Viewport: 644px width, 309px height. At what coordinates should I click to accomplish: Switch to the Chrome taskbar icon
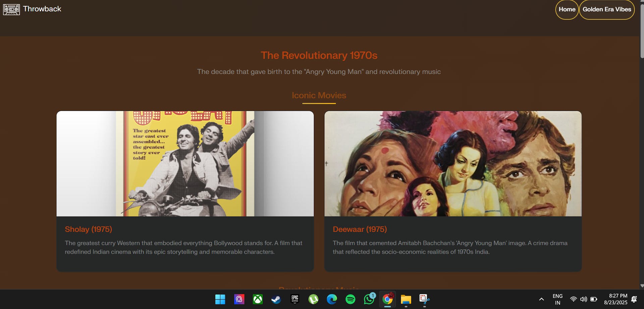[387, 299]
